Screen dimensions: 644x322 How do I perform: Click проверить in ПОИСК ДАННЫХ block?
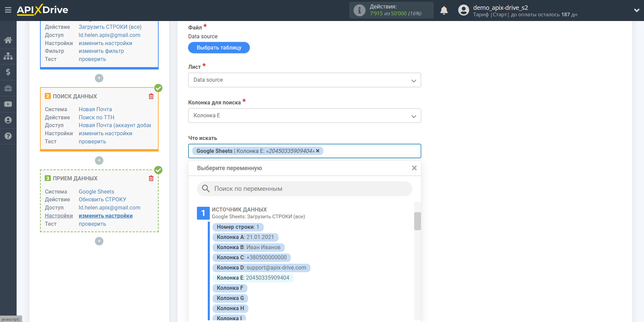click(x=93, y=141)
